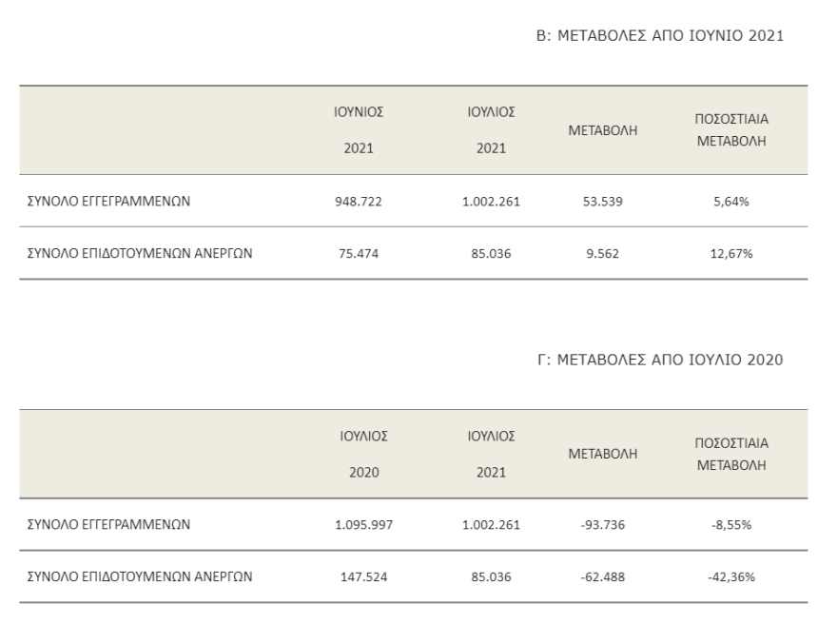Click the -8,55% percentage cell

coord(732,525)
